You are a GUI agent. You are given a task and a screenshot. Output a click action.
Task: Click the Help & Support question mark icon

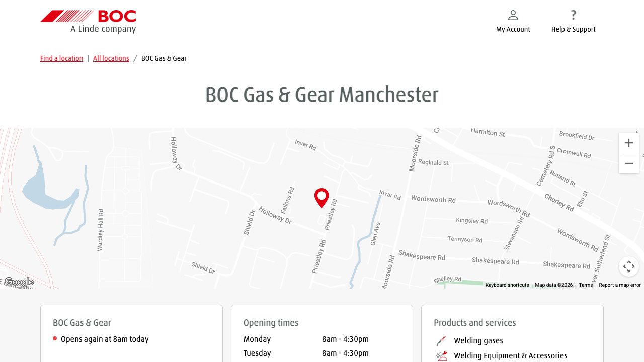pyautogui.click(x=574, y=15)
